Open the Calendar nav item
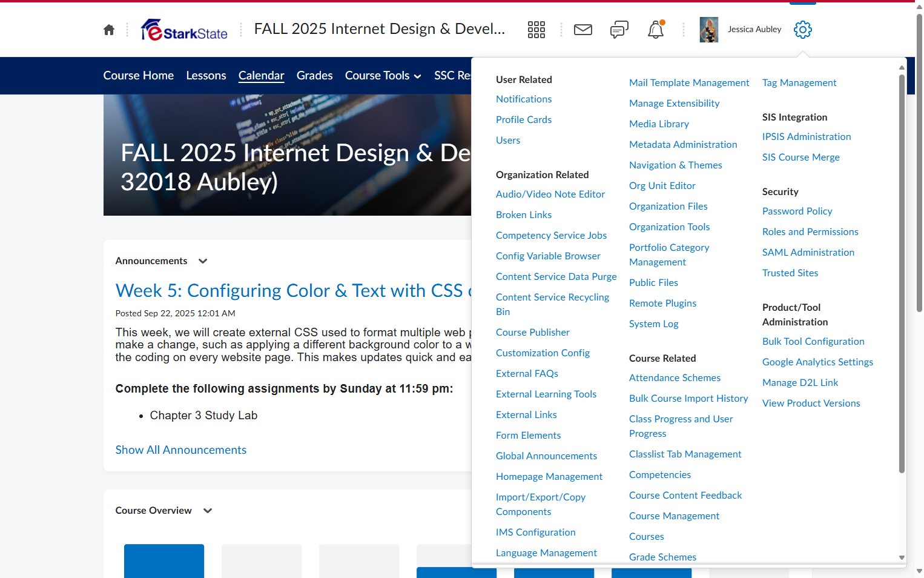The width and height of the screenshot is (924, 578). pyautogui.click(x=262, y=76)
